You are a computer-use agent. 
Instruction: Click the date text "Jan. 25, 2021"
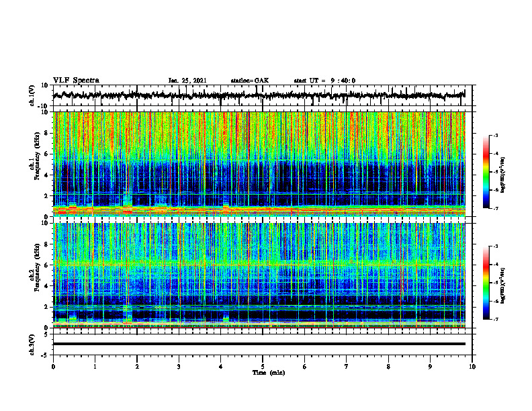[187, 81]
